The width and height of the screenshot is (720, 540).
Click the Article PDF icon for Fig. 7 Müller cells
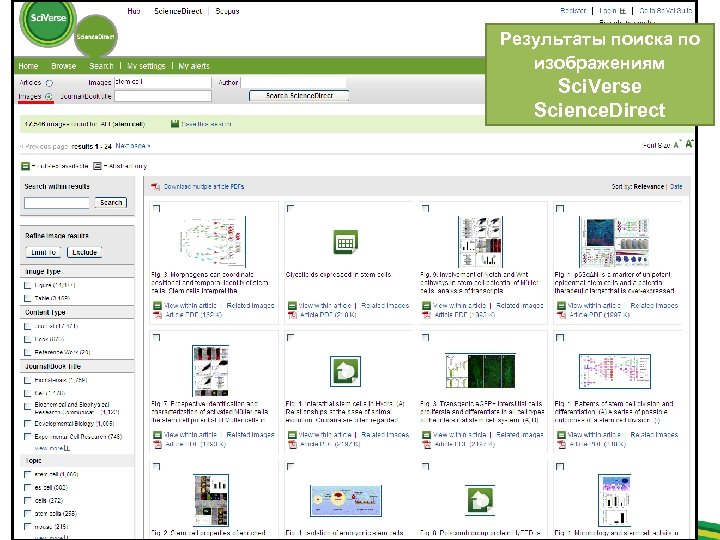coord(158,444)
